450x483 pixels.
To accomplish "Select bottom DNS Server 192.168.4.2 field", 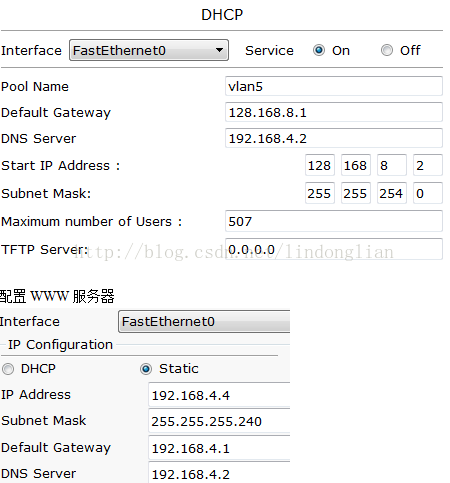I will pyautogui.click(x=219, y=473).
